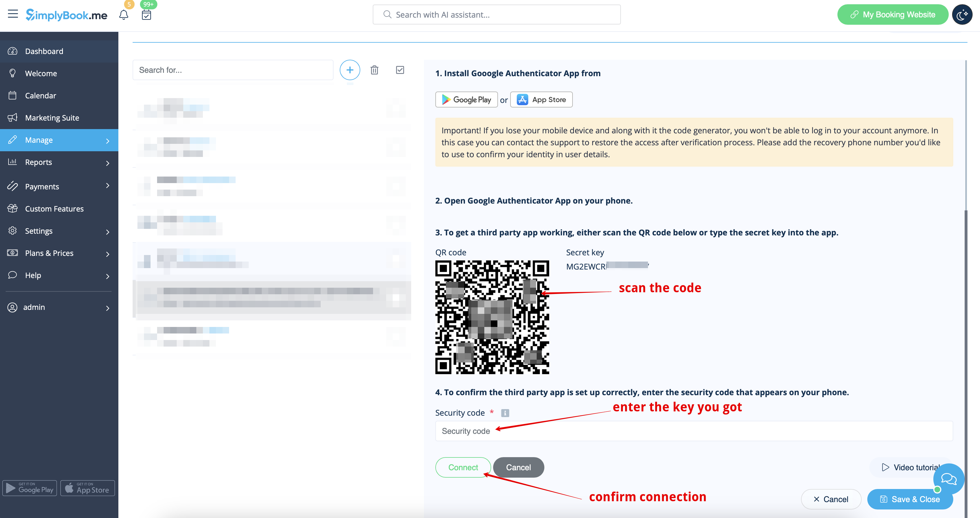Click Save & Close button

910,499
